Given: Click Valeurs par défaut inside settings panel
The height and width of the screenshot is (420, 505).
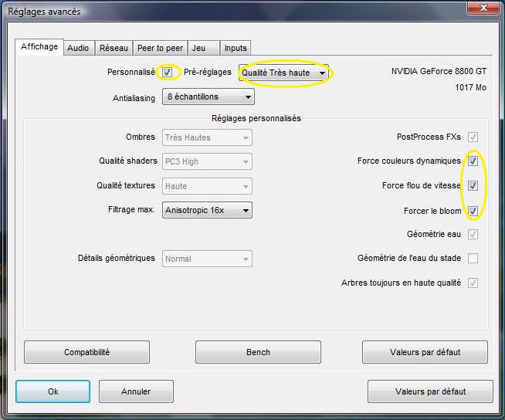Looking at the screenshot, I should [x=425, y=352].
